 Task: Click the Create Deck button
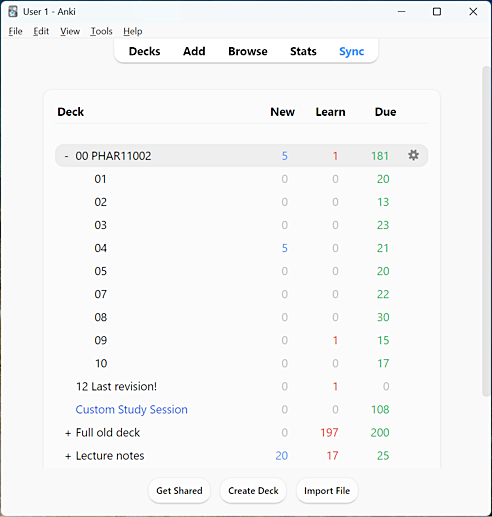click(x=253, y=491)
